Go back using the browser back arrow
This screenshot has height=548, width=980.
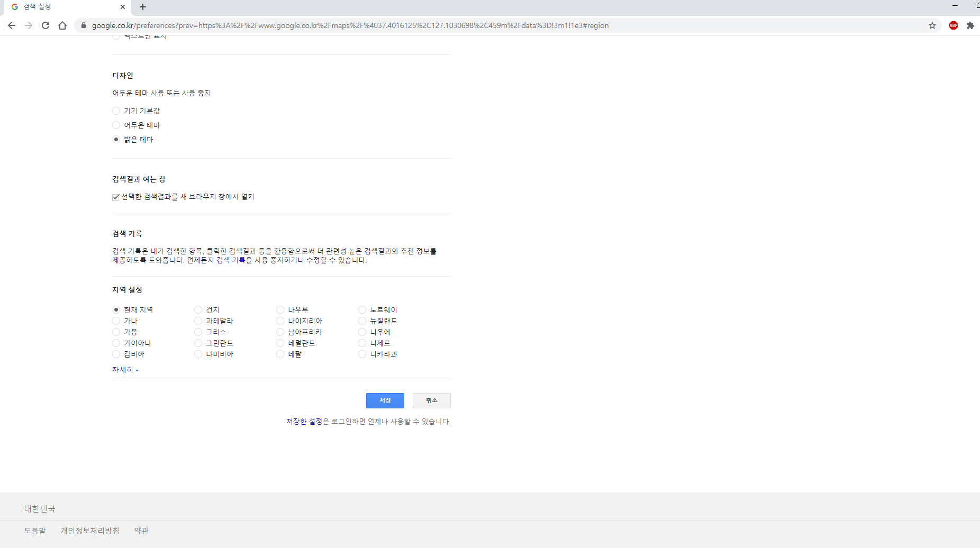tap(12, 25)
